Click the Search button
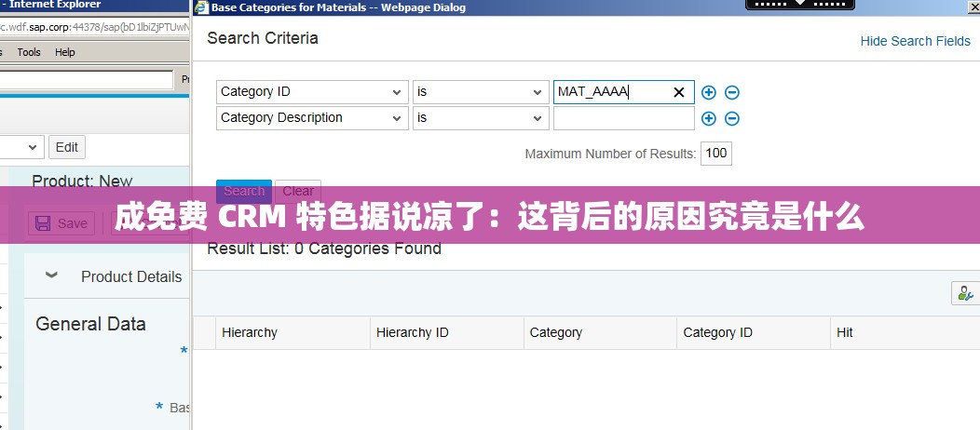The width and height of the screenshot is (980, 430). 244,191
